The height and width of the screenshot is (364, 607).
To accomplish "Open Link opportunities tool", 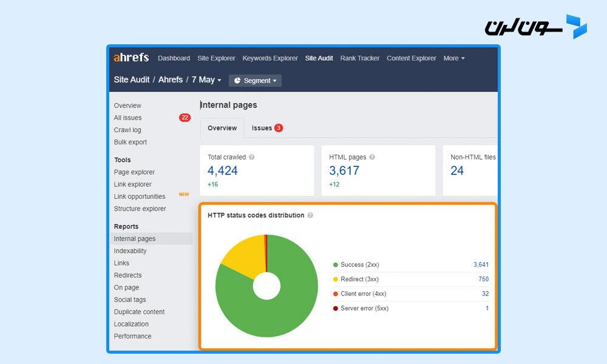I will [x=140, y=197].
